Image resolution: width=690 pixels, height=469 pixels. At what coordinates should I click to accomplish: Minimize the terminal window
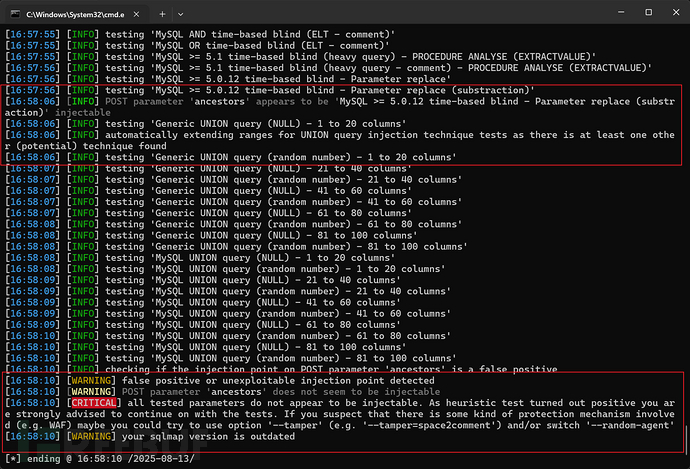(621, 12)
